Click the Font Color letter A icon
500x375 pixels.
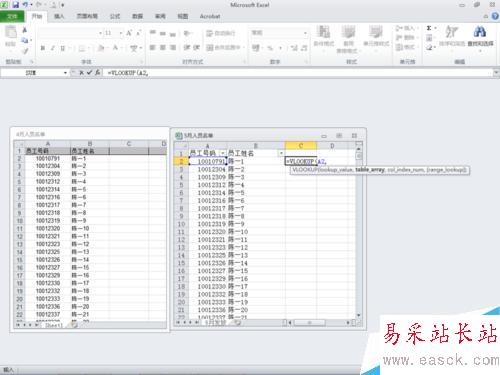115,48
